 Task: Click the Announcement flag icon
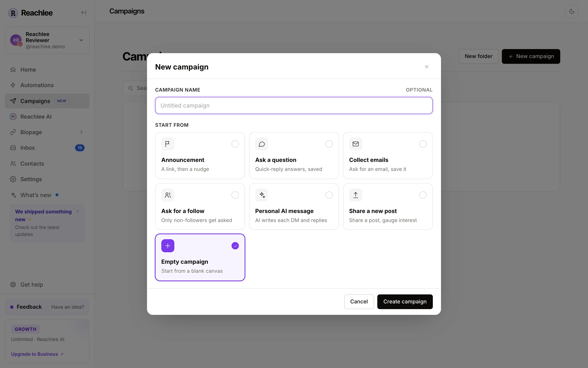click(x=168, y=144)
